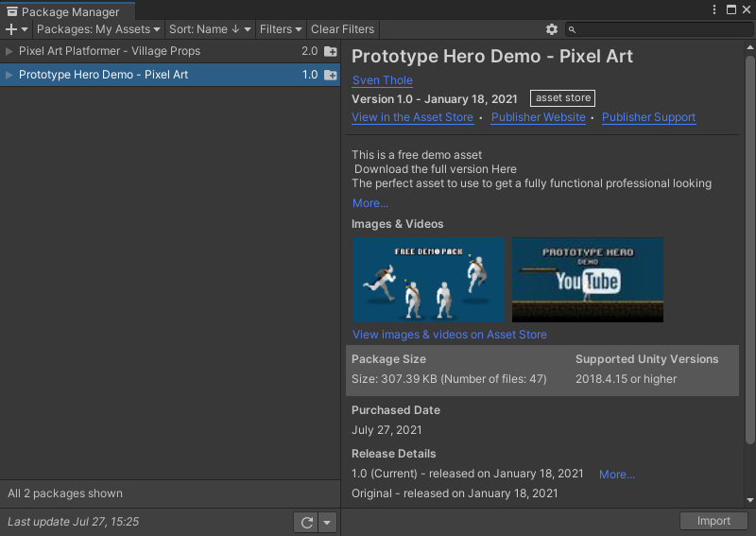
Task: Select the Package Manager tab
Action: [x=67, y=11]
